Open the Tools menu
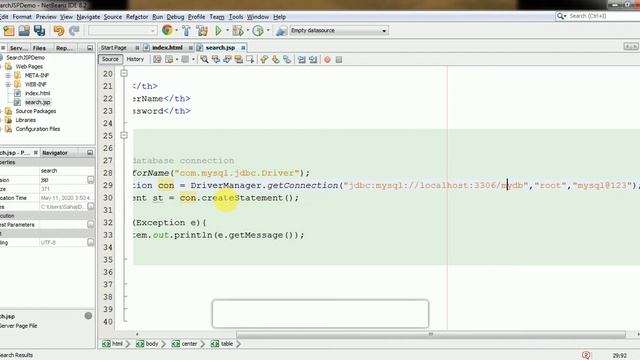Viewport: 640px width, 360px height. pyautogui.click(x=236, y=17)
